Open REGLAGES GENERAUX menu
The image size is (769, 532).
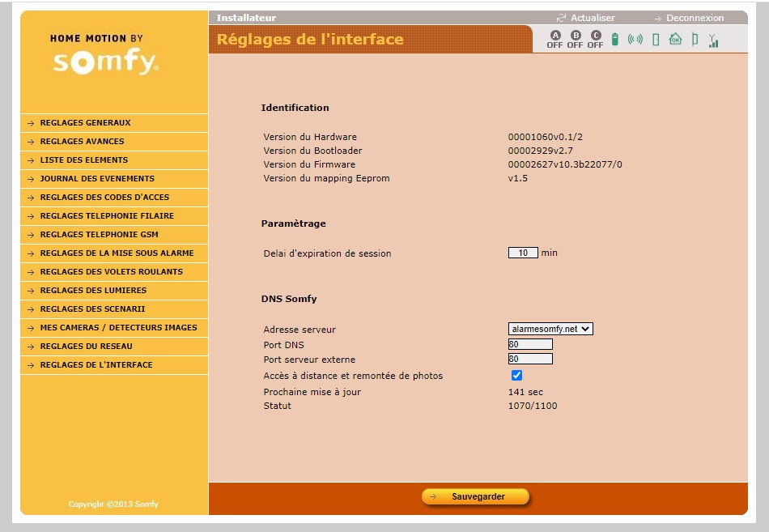tap(85, 123)
